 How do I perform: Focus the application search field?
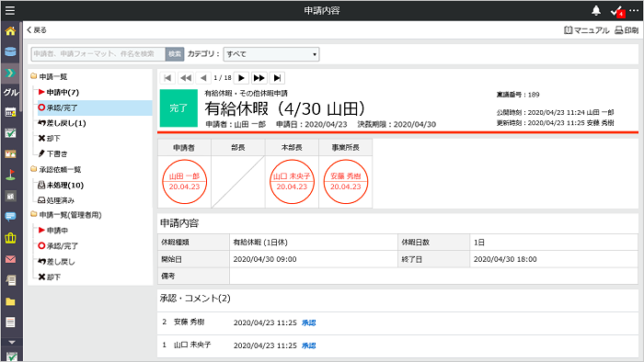[98, 53]
